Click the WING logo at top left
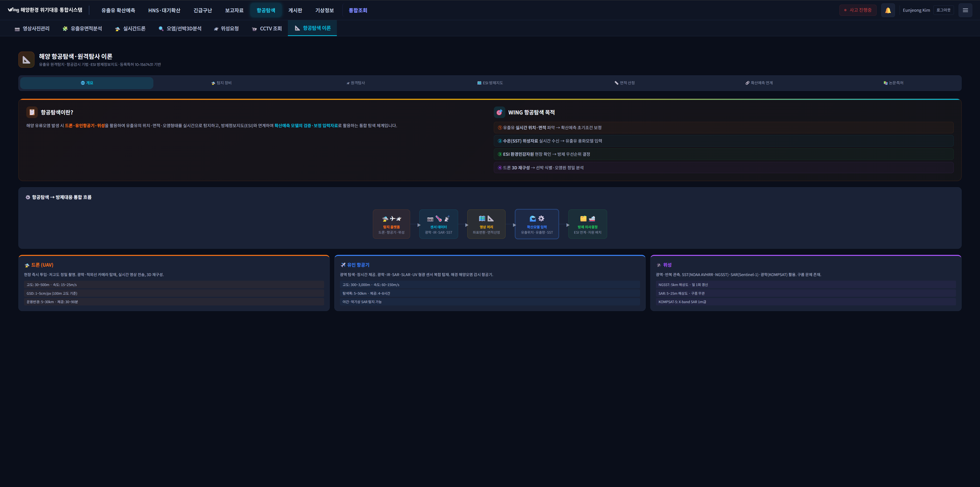Image resolution: width=980 pixels, height=487 pixels. coord(13,10)
